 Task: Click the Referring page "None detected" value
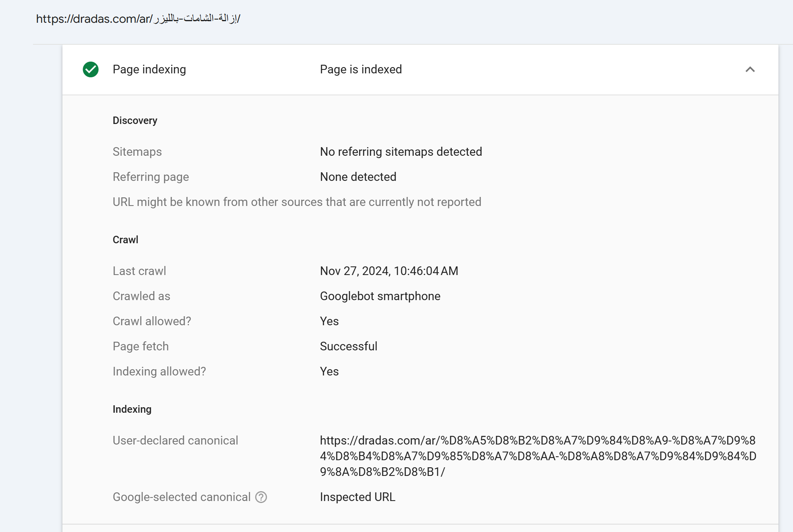point(358,177)
